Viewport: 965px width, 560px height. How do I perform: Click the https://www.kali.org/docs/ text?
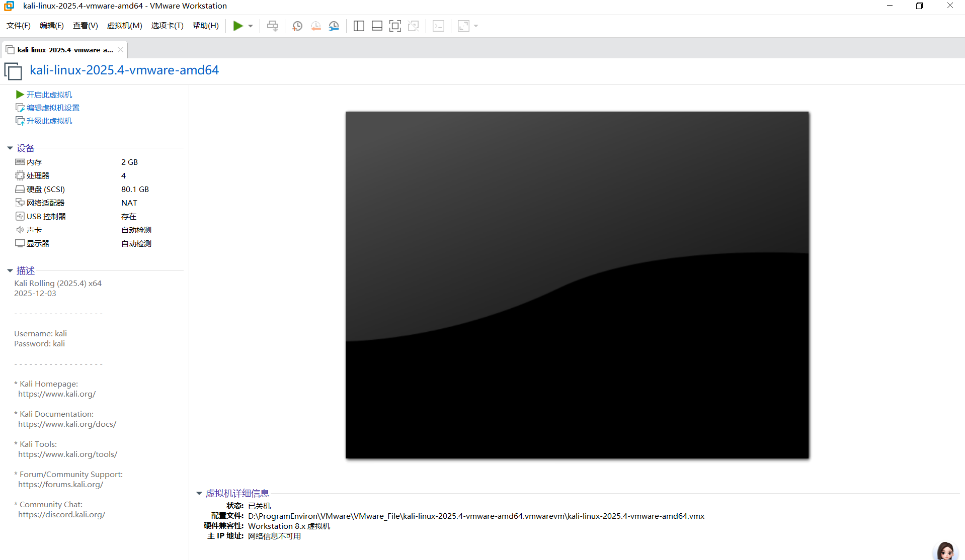pos(67,424)
